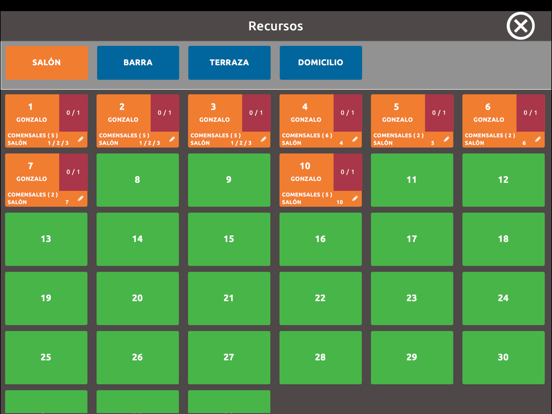Open free table 26
The width and height of the screenshot is (552, 414).
point(138,357)
